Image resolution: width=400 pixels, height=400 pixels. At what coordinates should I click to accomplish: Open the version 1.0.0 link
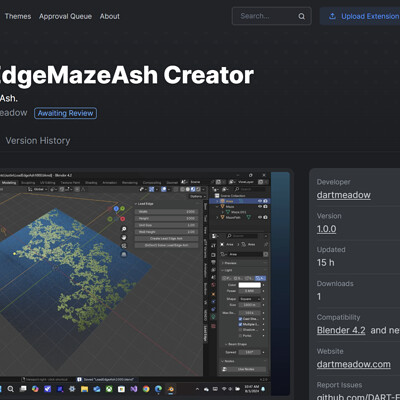(x=326, y=229)
